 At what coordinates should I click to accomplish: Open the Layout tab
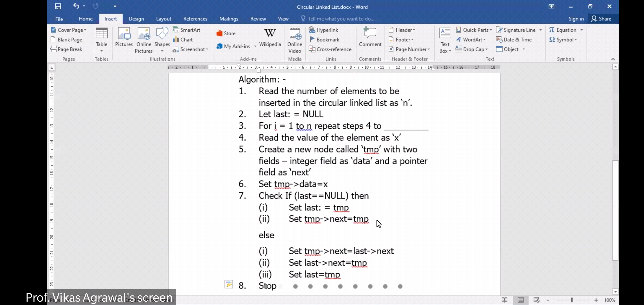click(x=164, y=19)
